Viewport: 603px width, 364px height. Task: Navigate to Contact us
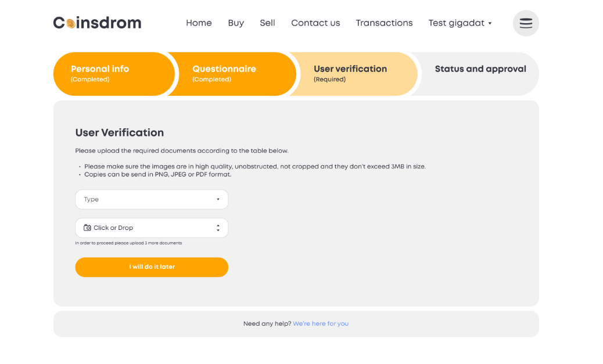(x=315, y=23)
